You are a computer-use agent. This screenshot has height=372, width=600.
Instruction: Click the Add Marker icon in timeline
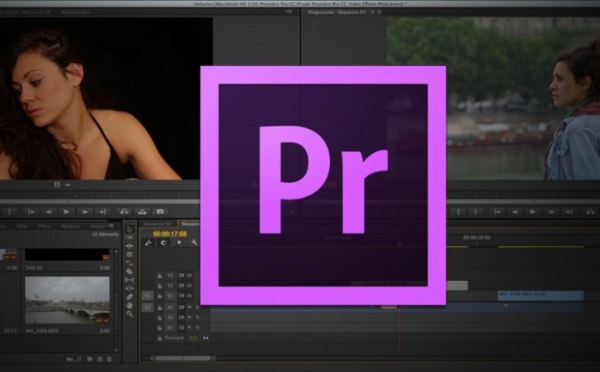point(179,242)
